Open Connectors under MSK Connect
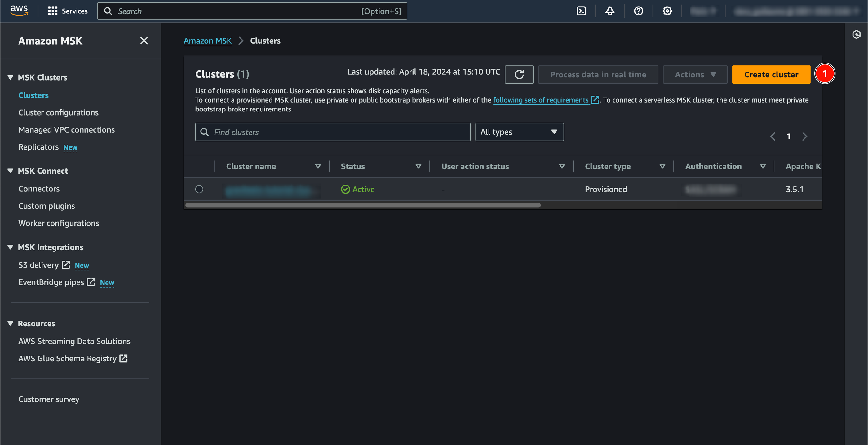The width and height of the screenshot is (868, 445). 39,189
